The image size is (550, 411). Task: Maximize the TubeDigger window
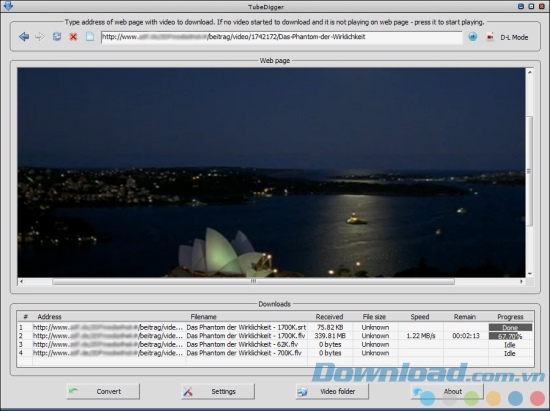coord(531,6)
